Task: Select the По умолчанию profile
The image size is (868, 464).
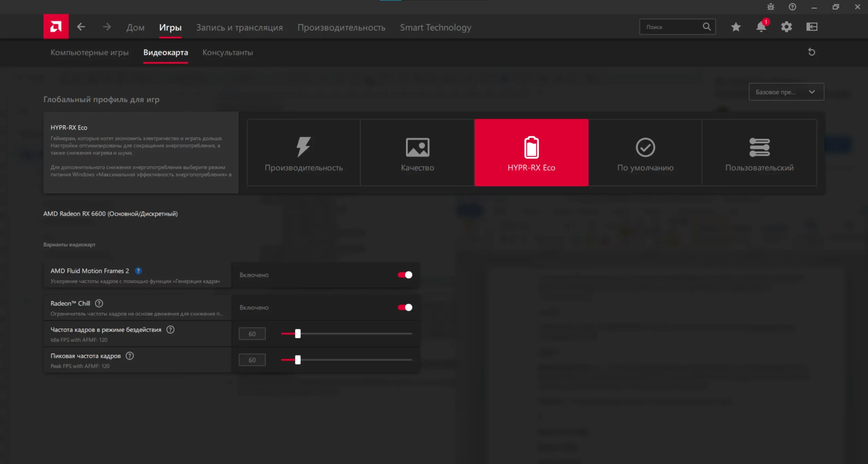Action: (x=645, y=152)
